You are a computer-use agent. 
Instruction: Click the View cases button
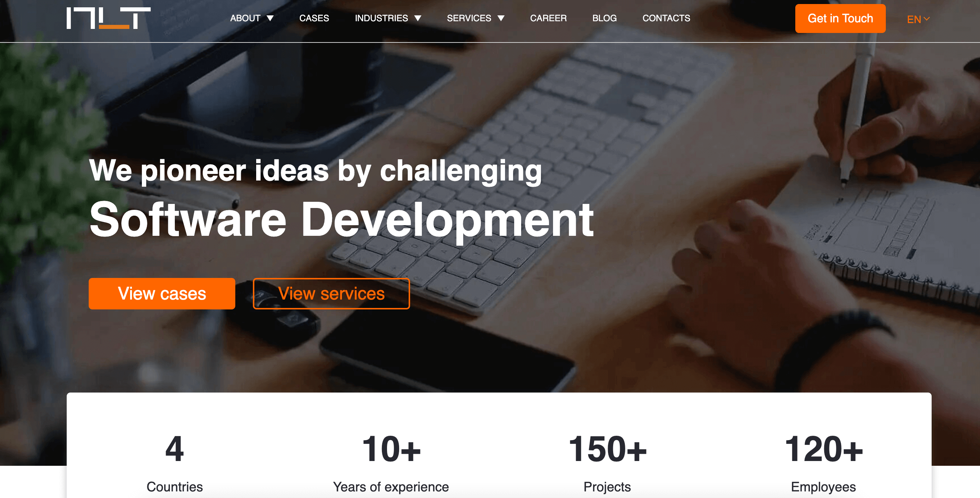tap(161, 293)
